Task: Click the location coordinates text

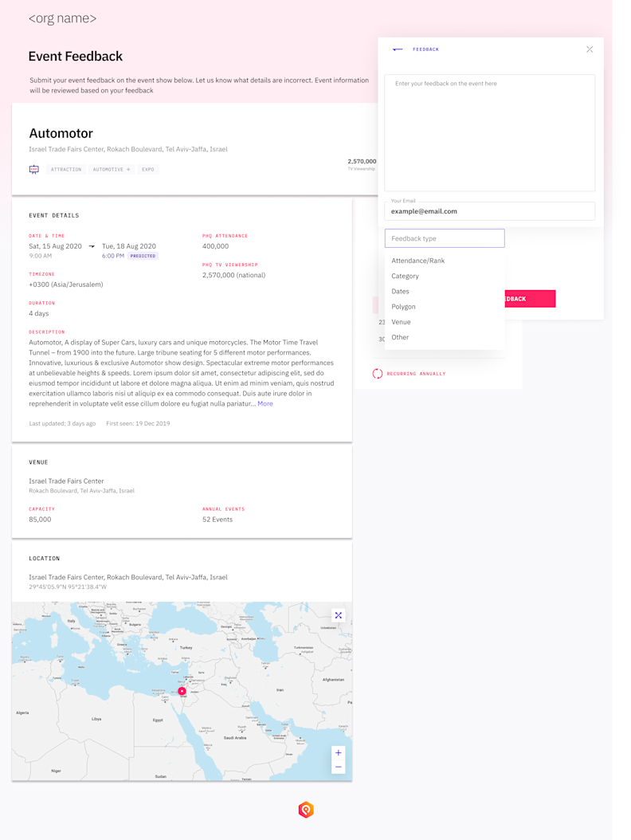Action: tap(68, 587)
